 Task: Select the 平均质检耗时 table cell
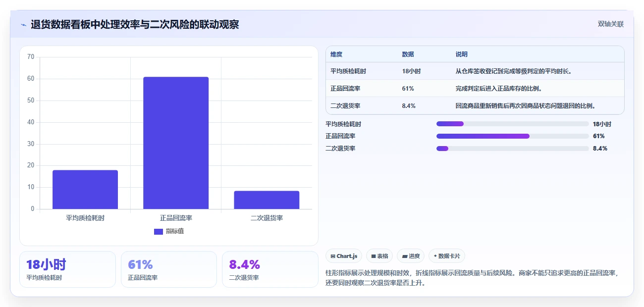point(348,71)
